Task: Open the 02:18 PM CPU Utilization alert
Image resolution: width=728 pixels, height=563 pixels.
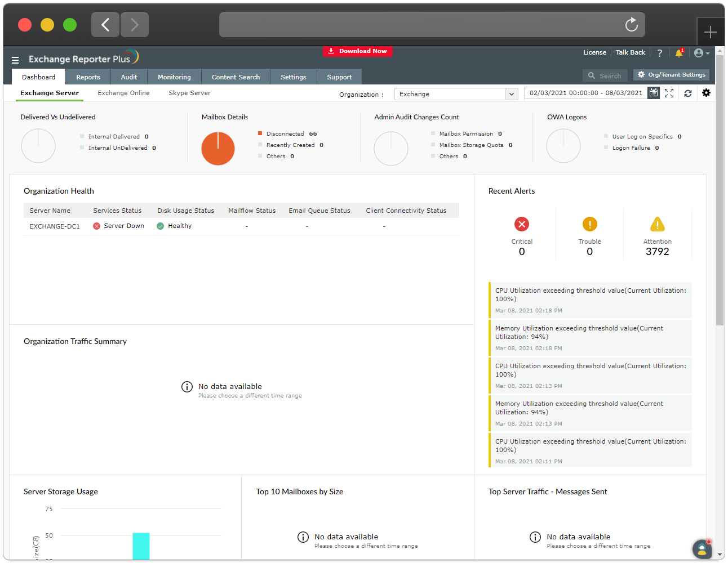Action: click(x=591, y=300)
